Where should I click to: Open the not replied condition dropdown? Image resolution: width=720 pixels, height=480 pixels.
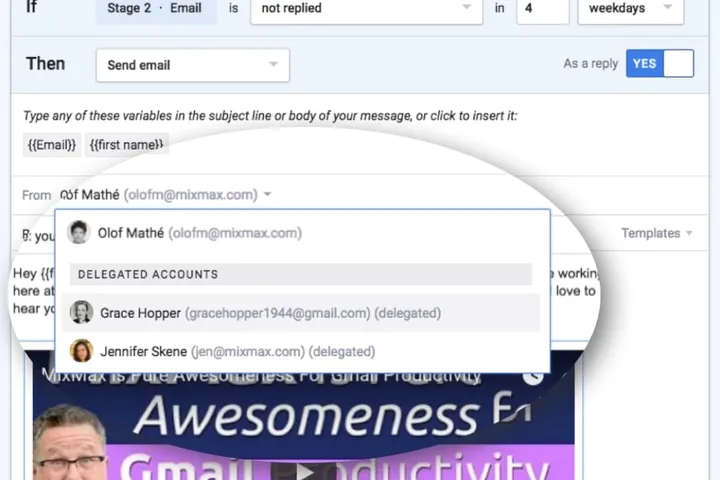[x=366, y=8]
